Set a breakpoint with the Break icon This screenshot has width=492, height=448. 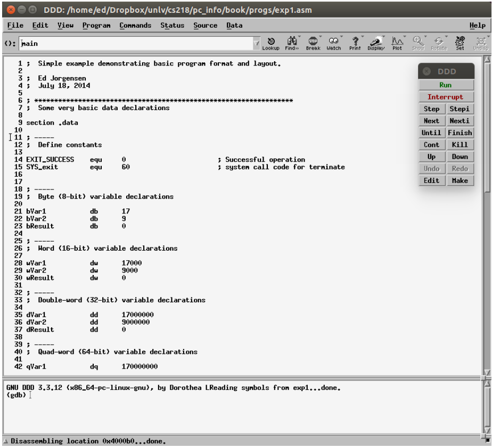[313, 43]
